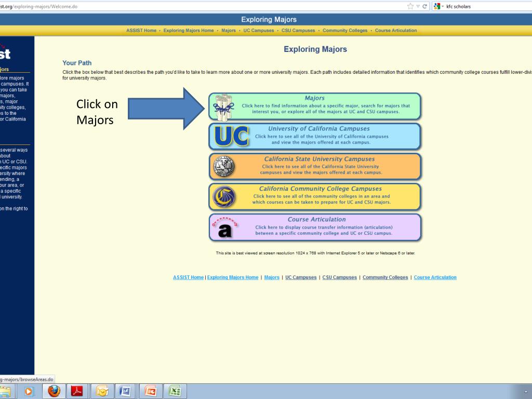Click the diploma scrolls Majors icon
The height and width of the screenshot is (399, 532).
[x=224, y=108]
